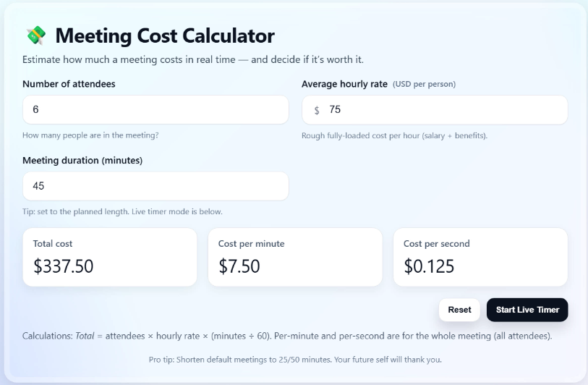588x385 pixels.
Task: Focus the Number of attendees input
Action: pos(155,109)
